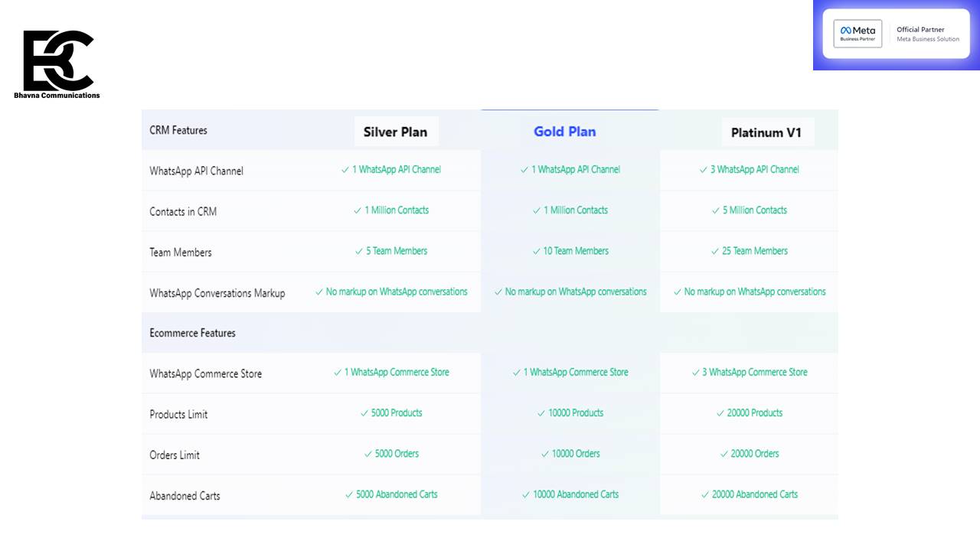
Task: Click the WhatsApp Conversations Markup row label
Action: click(x=217, y=293)
